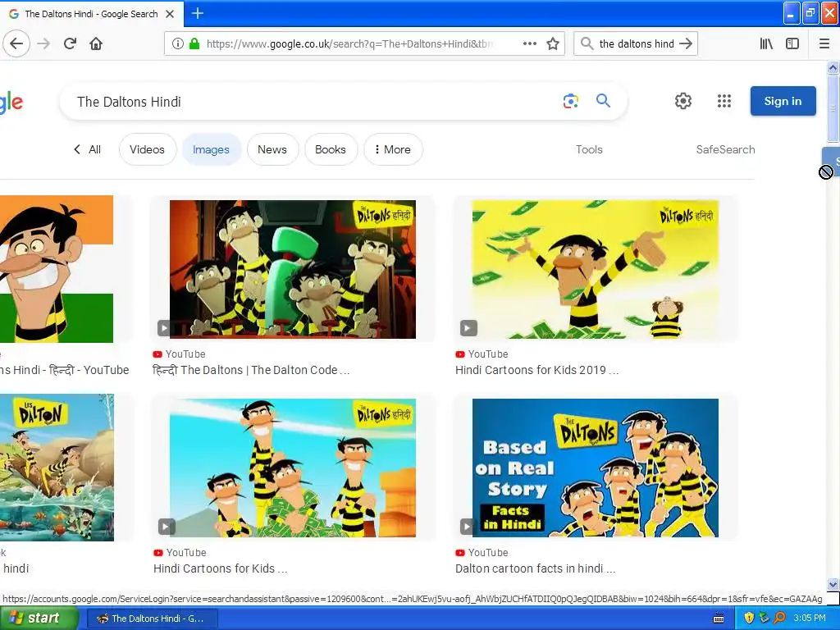
Task: Focus the browser URL address bar
Action: (349, 43)
